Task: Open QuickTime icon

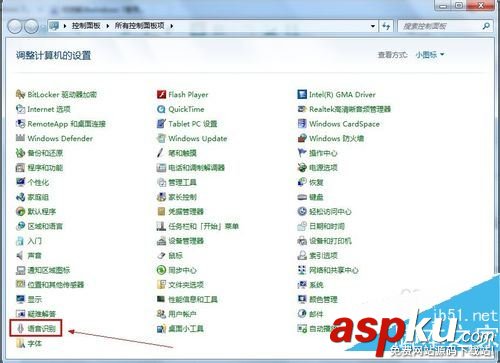Action: 161,109
